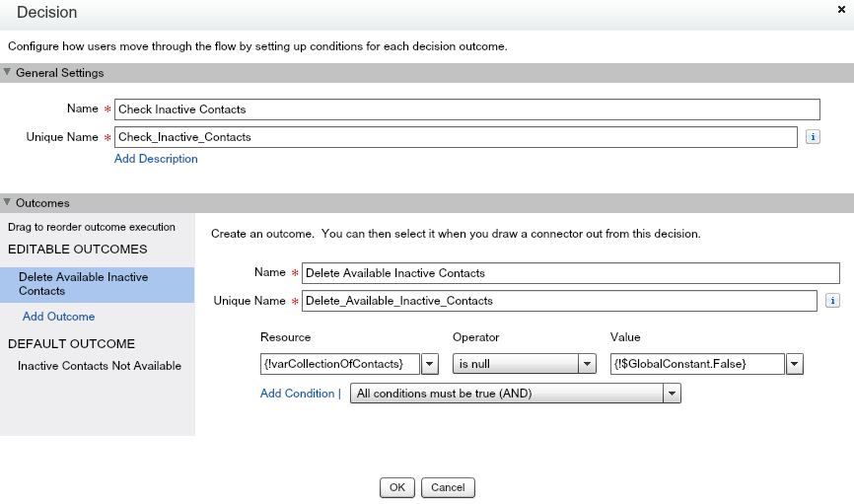The height and width of the screenshot is (504, 854).
Task: Collapse the General Settings section
Action: tap(7, 72)
